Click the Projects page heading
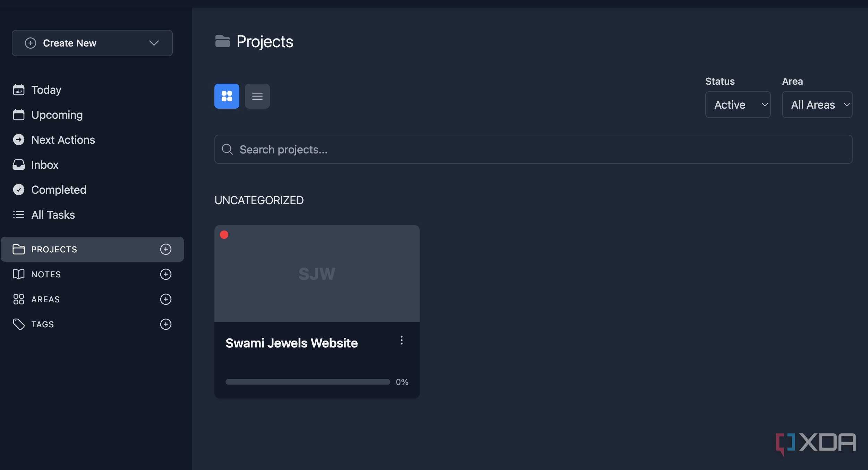Screen dimensions: 868x470 (x=265, y=42)
